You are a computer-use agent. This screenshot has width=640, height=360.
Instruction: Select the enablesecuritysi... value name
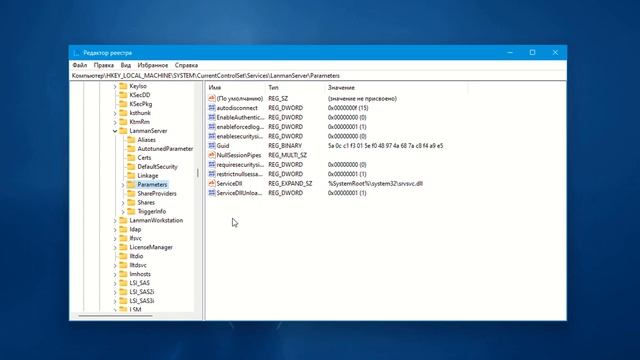(x=240, y=136)
